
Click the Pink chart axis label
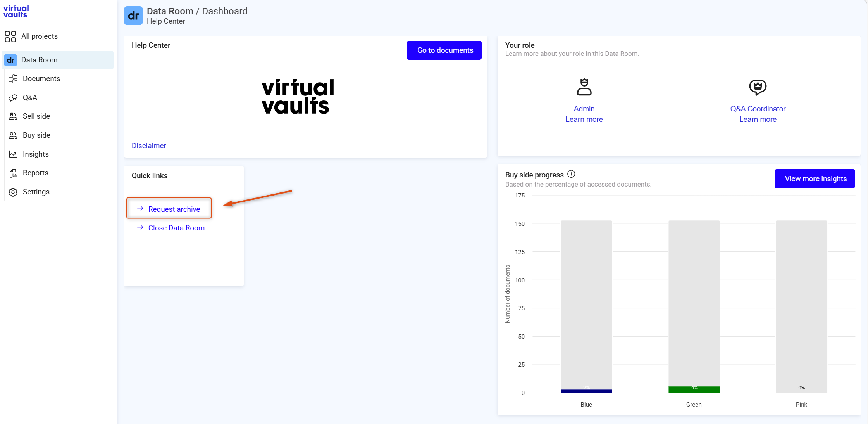pyautogui.click(x=801, y=405)
